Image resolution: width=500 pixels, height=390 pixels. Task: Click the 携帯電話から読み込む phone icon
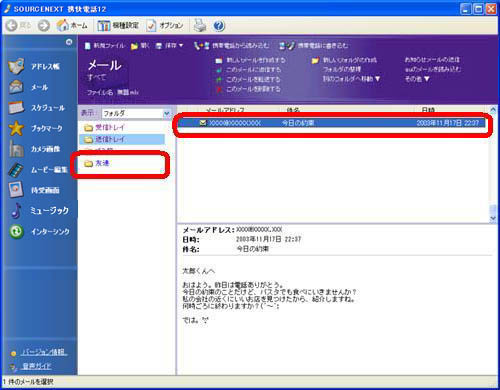[x=202, y=46]
